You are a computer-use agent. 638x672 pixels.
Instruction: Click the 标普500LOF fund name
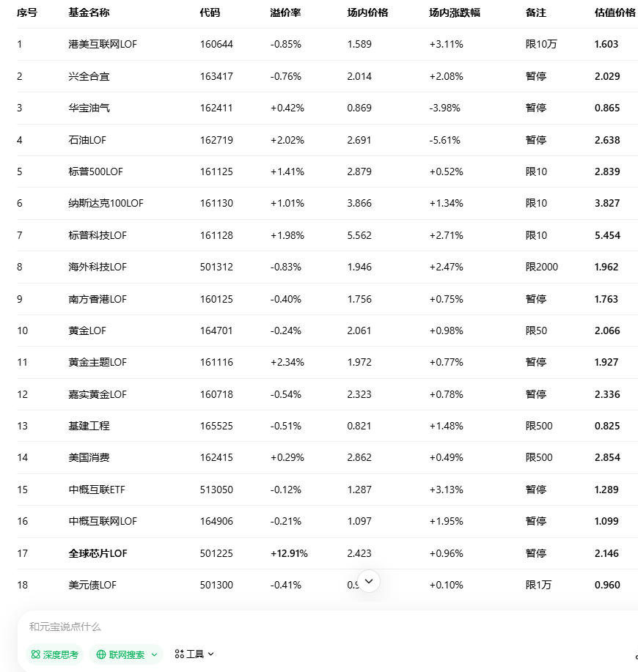click(x=95, y=171)
